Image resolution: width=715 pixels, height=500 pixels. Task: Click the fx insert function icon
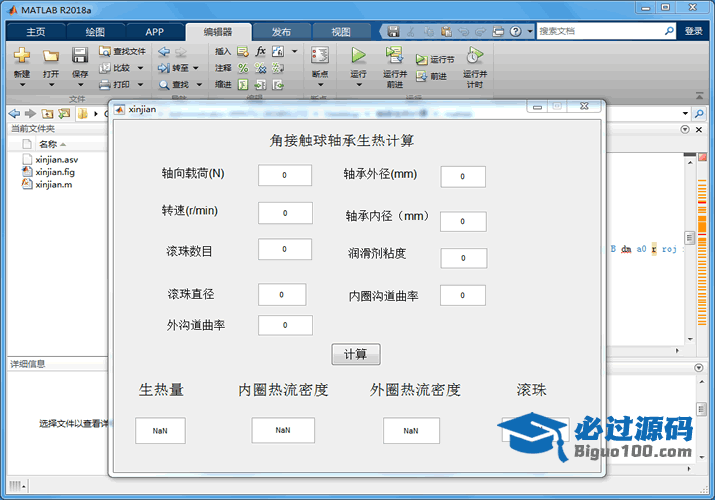(x=260, y=51)
